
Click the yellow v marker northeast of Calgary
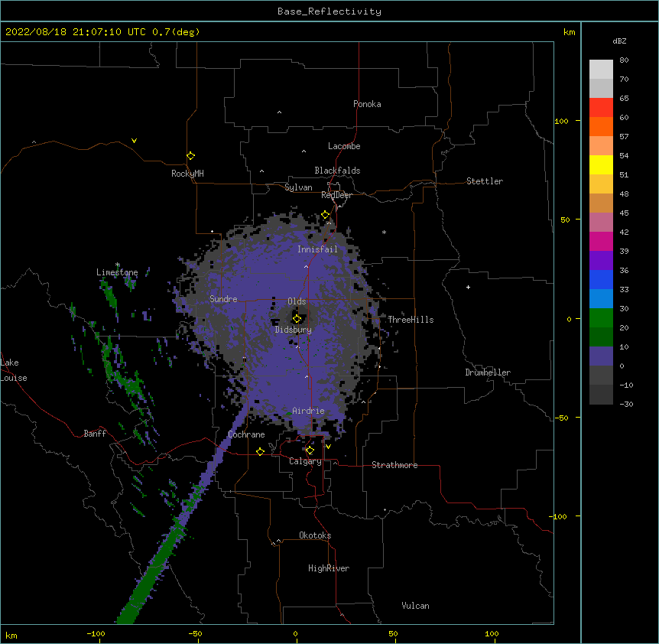[x=328, y=447]
